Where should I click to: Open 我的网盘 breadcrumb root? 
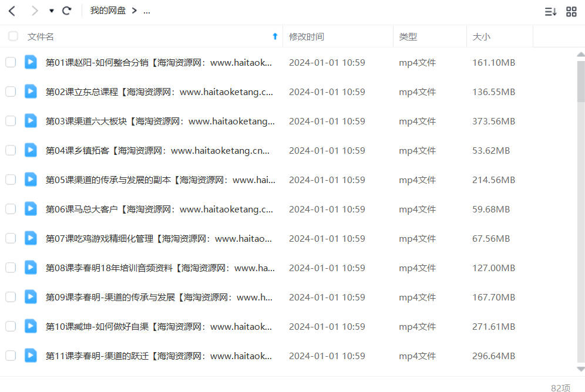108,11
